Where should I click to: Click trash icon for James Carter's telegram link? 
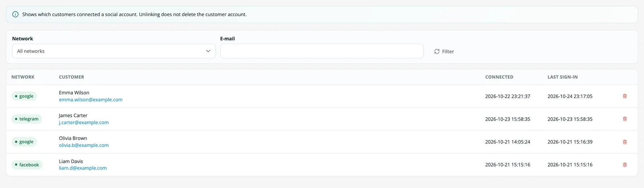point(625,119)
